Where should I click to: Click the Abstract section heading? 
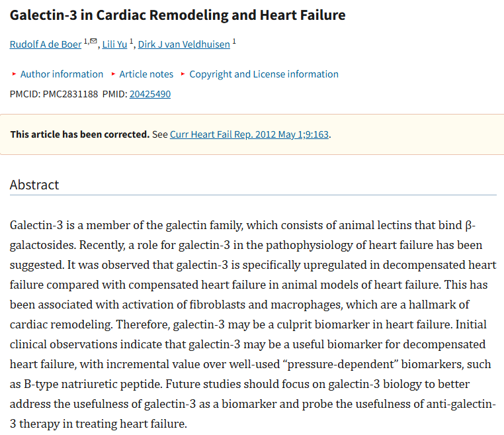click(34, 185)
